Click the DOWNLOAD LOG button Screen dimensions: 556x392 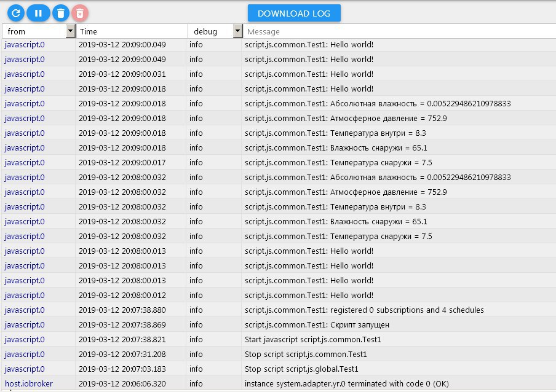pyautogui.click(x=294, y=14)
